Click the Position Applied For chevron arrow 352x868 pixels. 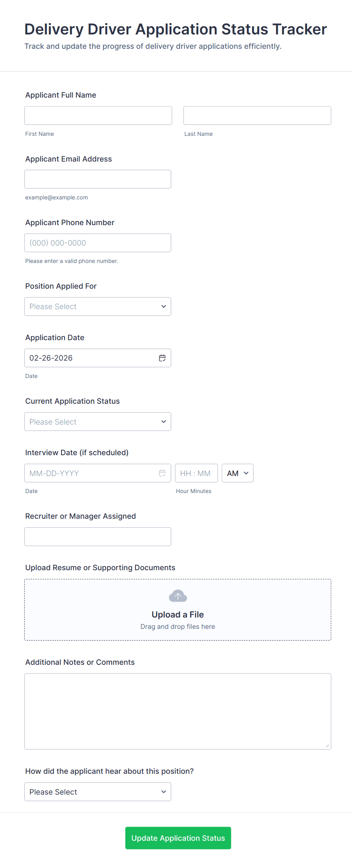pos(164,306)
